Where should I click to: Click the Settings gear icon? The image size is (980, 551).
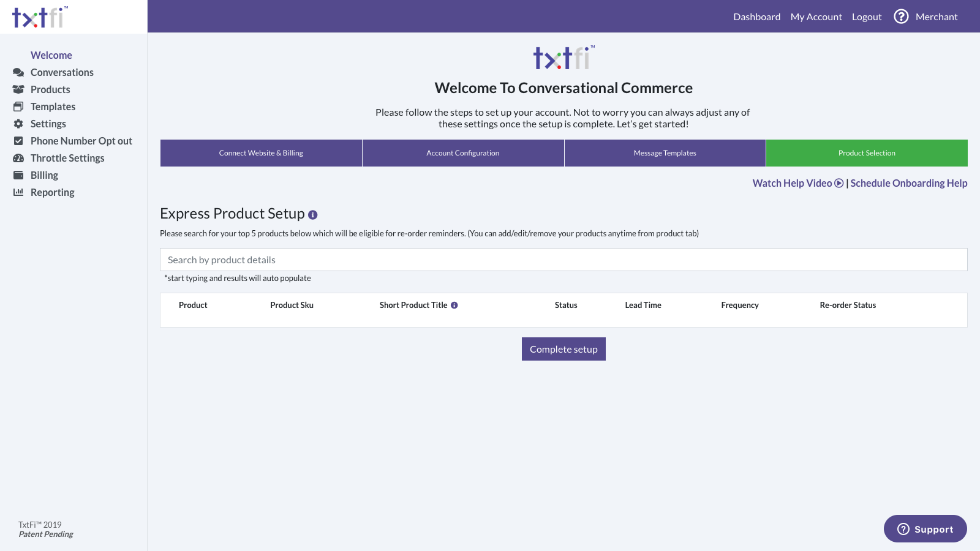pyautogui.click(x=18, y=124)
